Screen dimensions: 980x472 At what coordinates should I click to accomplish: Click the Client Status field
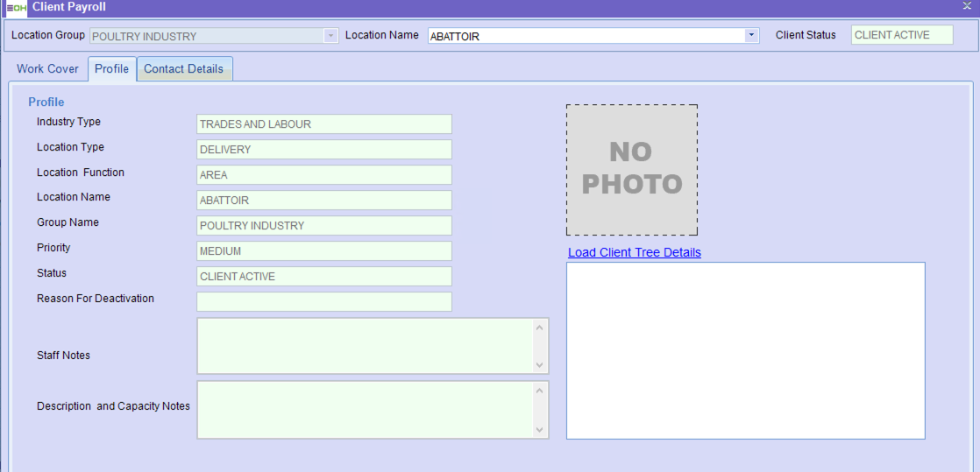[x=902, y=35]
